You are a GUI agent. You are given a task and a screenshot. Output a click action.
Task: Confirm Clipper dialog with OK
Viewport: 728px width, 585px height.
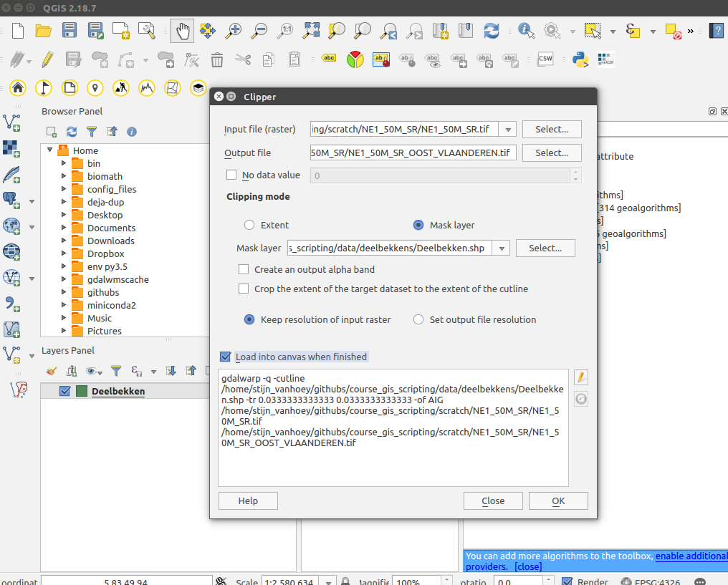(558, 501)
